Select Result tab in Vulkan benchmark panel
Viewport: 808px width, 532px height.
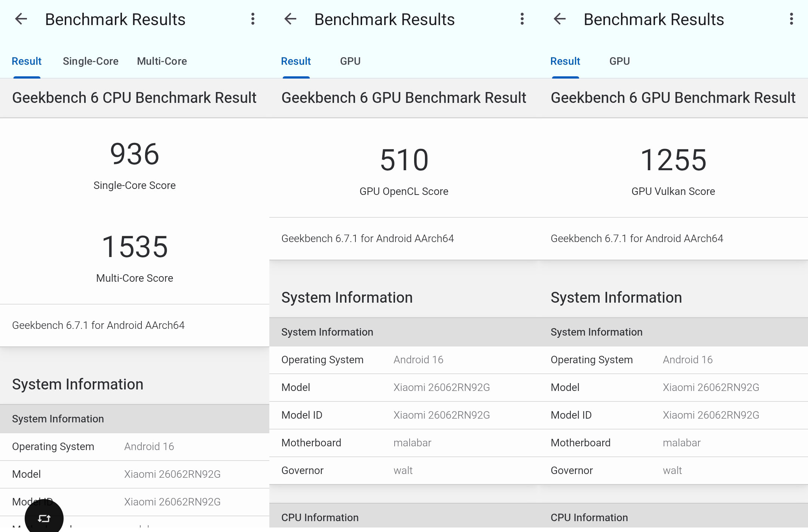565,61
